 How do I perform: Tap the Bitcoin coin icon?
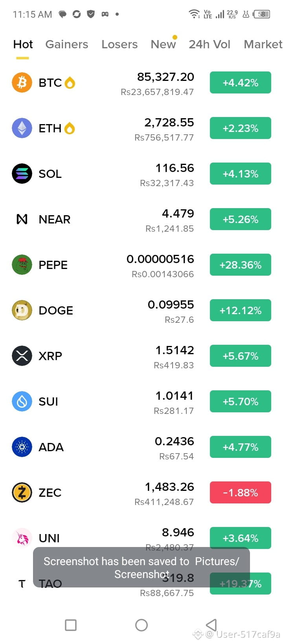(22, 82)
